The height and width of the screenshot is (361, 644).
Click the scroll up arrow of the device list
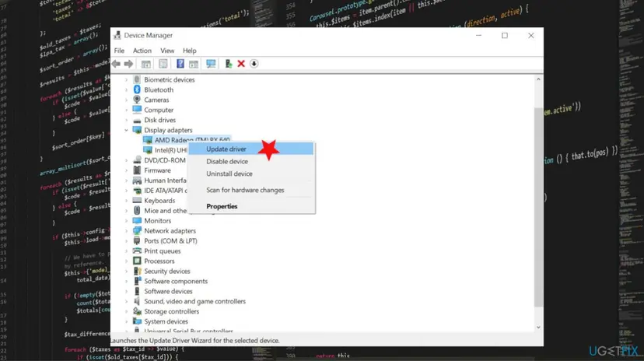(538, 79)
